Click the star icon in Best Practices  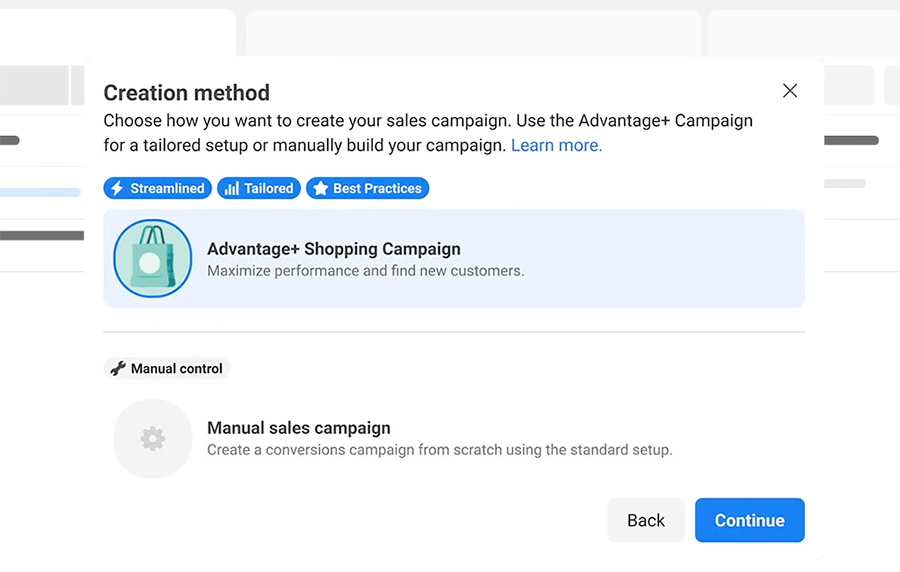320,188
